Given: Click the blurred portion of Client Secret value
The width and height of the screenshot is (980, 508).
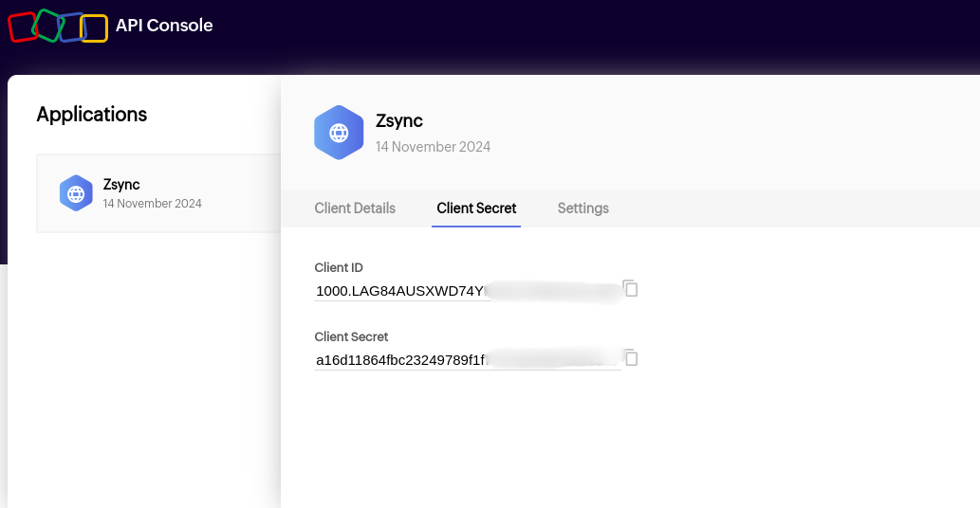Looking at the screenshot, I should click(553, 360).
